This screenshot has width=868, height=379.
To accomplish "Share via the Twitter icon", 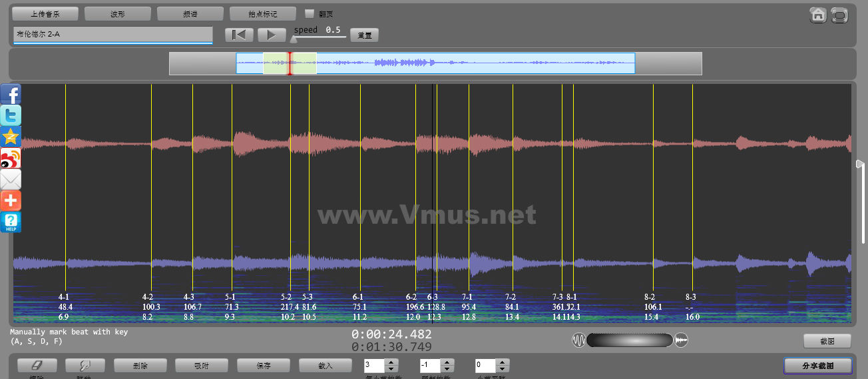I will [x=11, y=115].
